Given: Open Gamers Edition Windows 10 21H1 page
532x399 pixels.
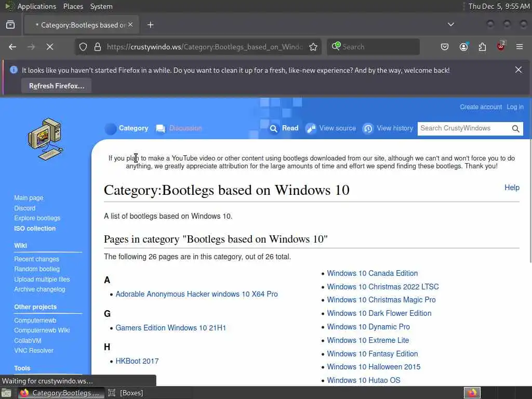Looking at the screenshot, I should click(170, 328).
